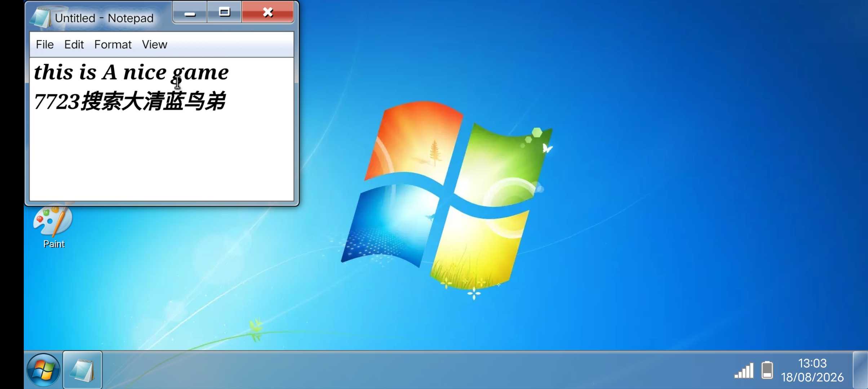Click the Show Desktop button on the taskbar
868x389 pixels.
pos(860,370)
